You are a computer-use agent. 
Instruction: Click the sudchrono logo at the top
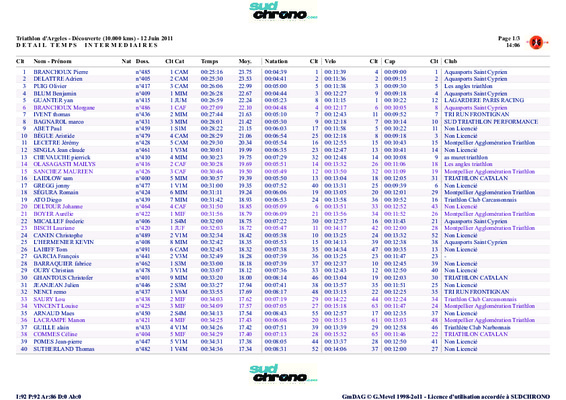click(283, 11)
